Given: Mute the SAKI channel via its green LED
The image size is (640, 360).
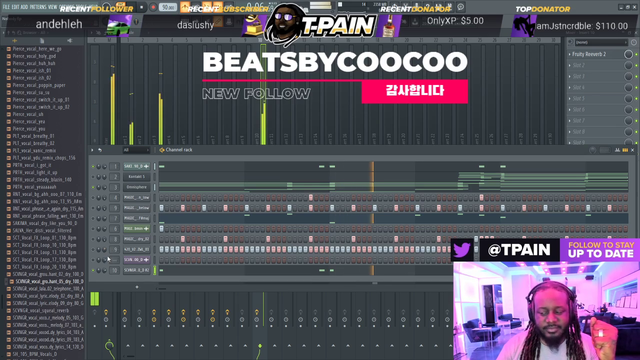Looking at the screenshot, I should [93, 167].
